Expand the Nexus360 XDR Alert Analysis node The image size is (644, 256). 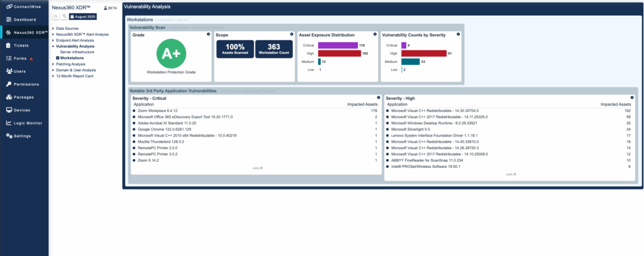click(53, 35)
